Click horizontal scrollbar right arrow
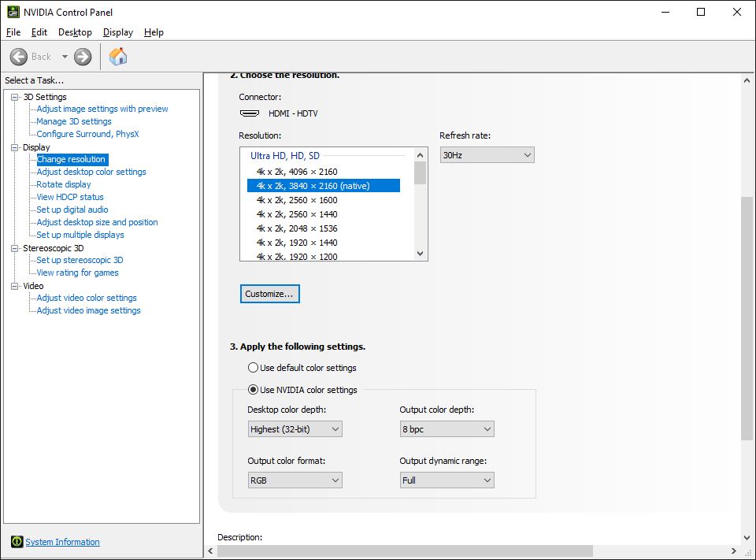Screen dimensions: 756x560 pos(734,551)
